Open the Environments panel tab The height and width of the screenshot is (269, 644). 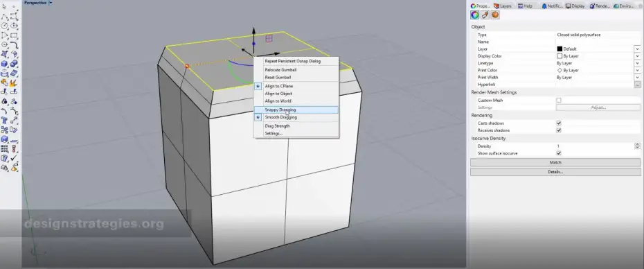click(x=623, y=6)
